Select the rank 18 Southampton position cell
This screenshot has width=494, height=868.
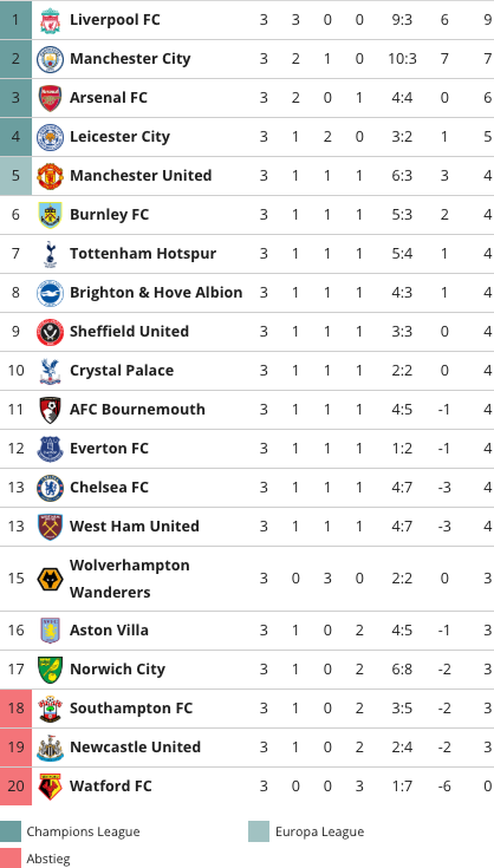coord(16,709)
